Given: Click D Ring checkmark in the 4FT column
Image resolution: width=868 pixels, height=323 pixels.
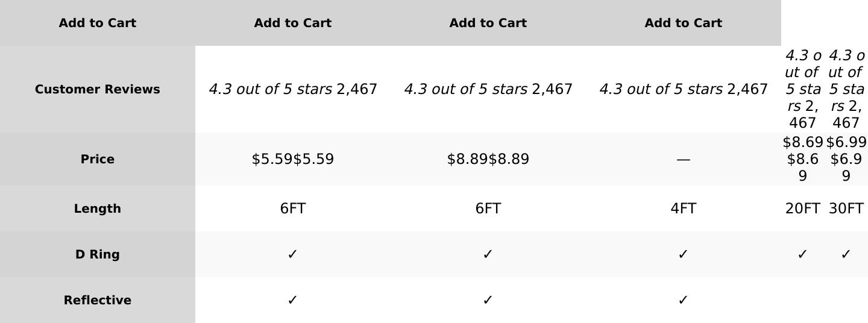Looking at the screenshot, I should (x=683, y=254).
